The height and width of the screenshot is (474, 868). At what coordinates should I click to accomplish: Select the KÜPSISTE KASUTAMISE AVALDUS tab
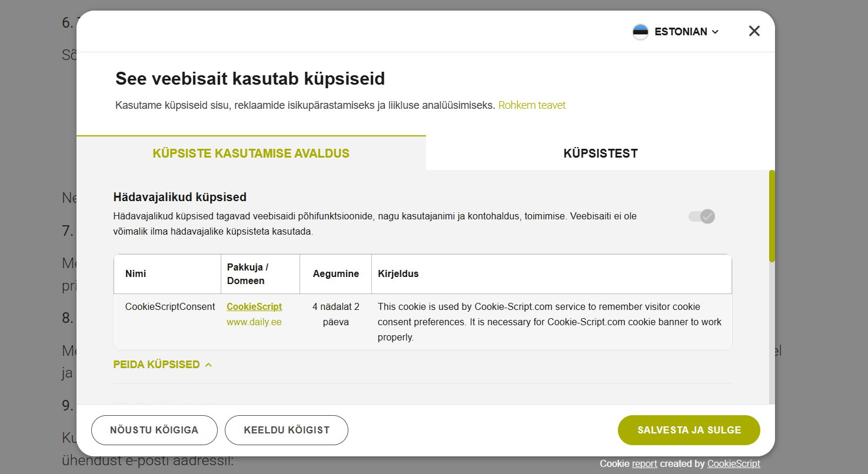pos(251,153)
